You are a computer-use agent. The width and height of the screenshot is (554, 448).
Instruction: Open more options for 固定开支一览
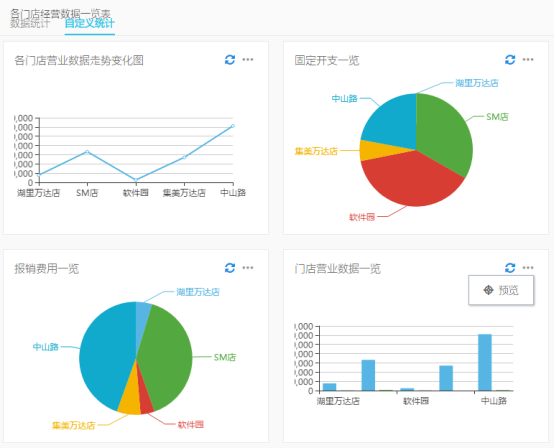pos(528,59)
